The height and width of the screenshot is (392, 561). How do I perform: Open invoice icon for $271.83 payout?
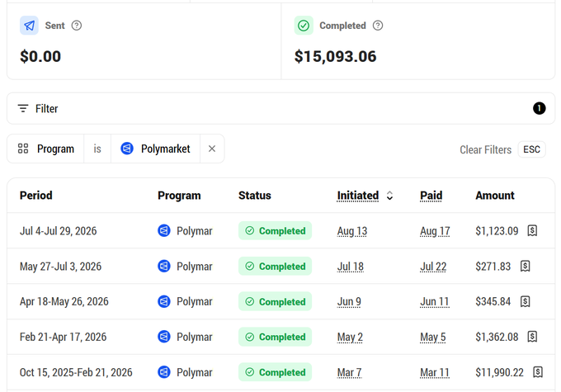(525, 266)
